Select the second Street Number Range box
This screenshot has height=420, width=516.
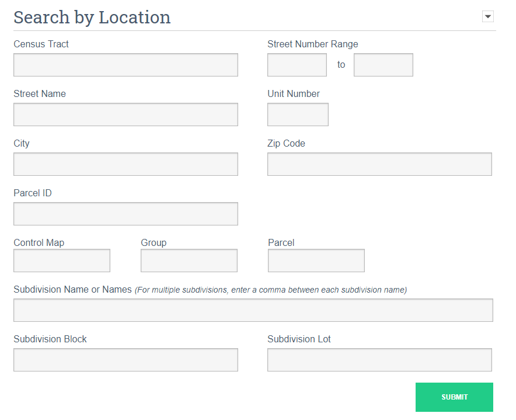(383, 65)
